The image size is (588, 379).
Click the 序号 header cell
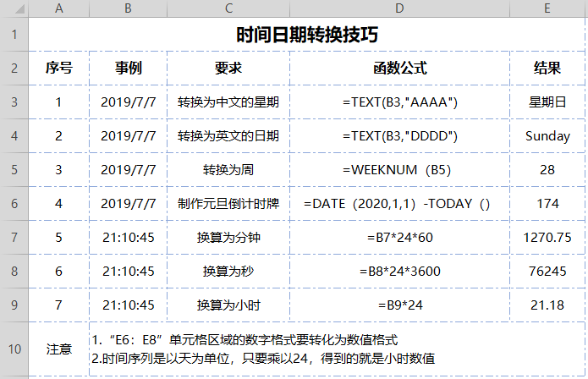click(x=59, y=69)
